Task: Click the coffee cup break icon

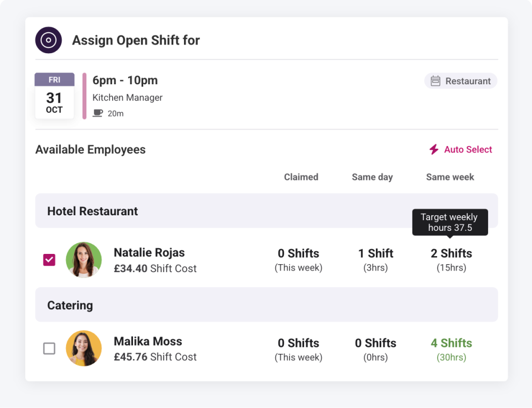Action: click(x=97, y=113)
